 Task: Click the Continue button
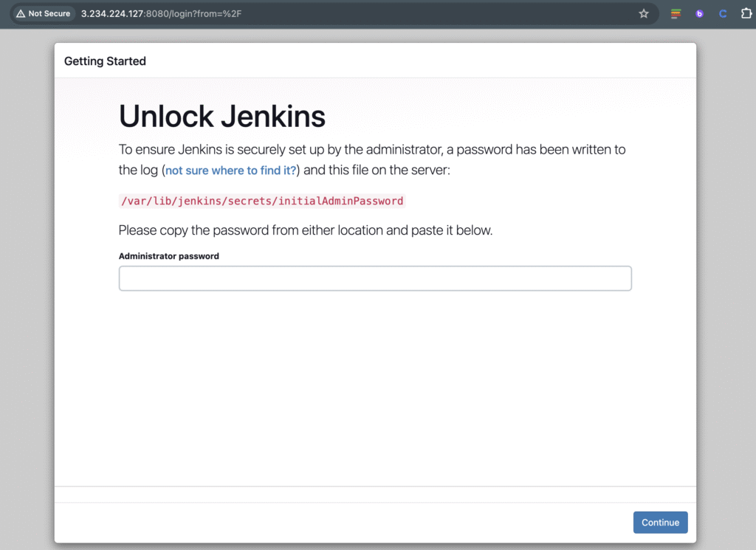(660, 523)
